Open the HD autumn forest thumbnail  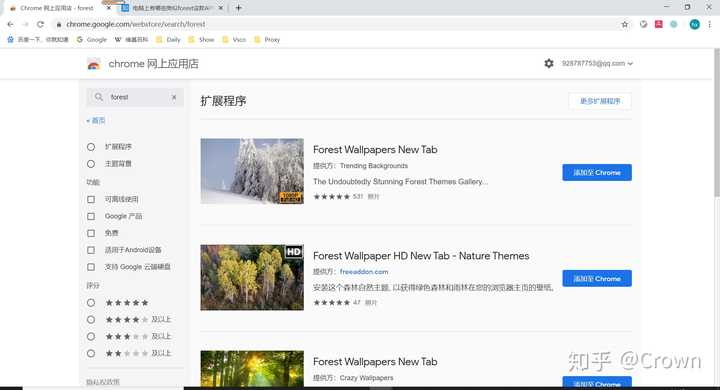[x=252, y=277]
